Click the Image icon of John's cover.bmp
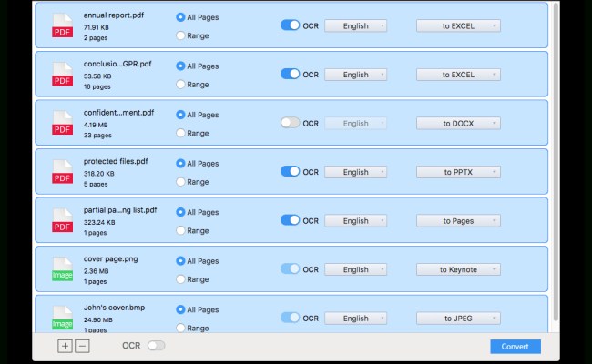The width and height of the screenshot is (592, 364). (62, 318)
